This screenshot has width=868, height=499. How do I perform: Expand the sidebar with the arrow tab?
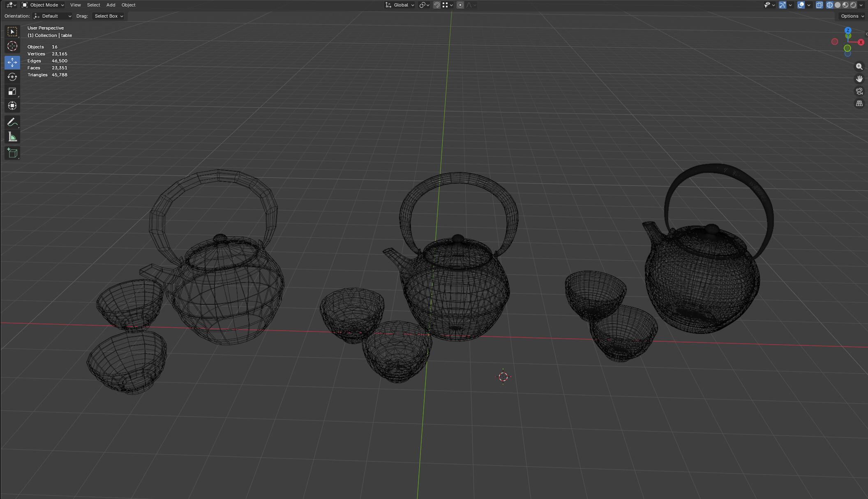tap(866, 34)
